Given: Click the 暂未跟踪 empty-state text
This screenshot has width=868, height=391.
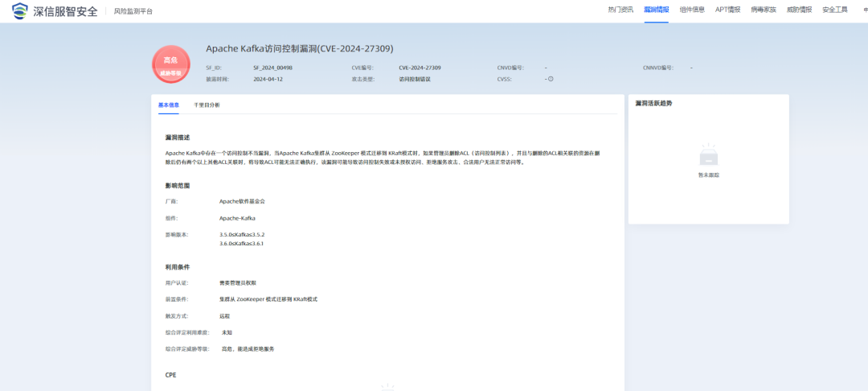Looking at the screenshot, I should tap(709, 175).
